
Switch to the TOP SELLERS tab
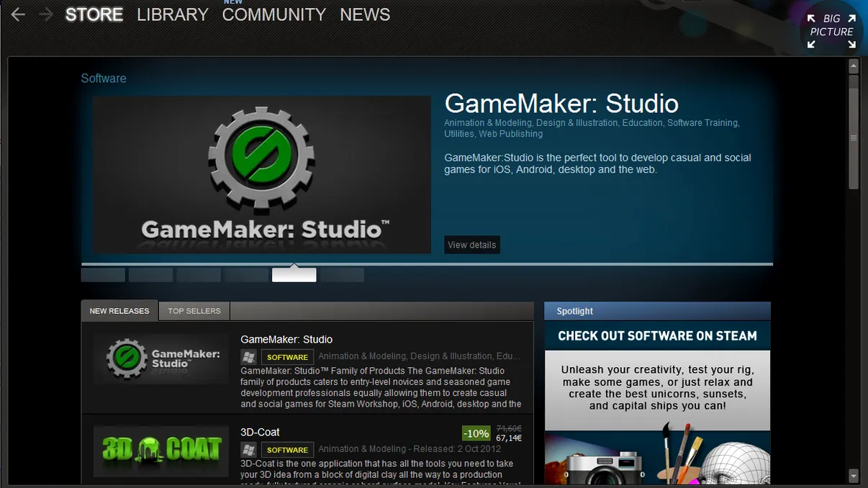pyautogui.click(x=194, y=311)
